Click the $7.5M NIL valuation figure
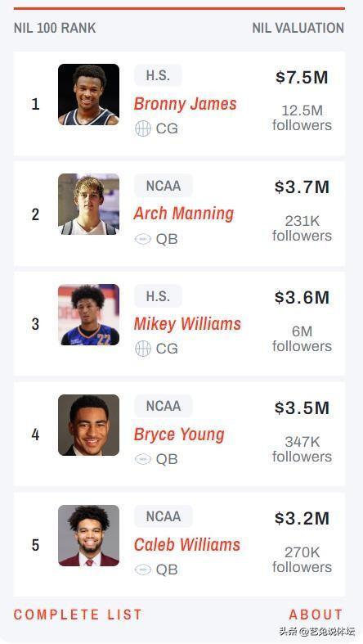The width and height of the screenshot is (363, 644). point(302,77)
